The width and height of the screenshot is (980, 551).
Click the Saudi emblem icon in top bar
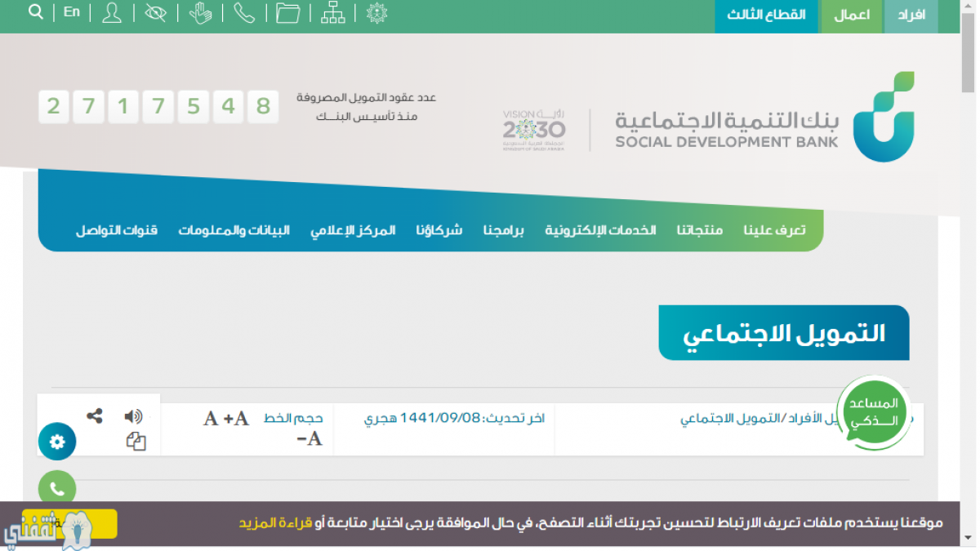(376, 13)
